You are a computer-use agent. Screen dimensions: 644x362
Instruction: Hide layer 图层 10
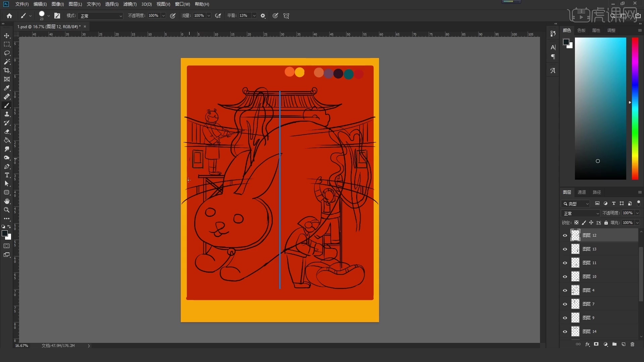(x=565, y=277)
